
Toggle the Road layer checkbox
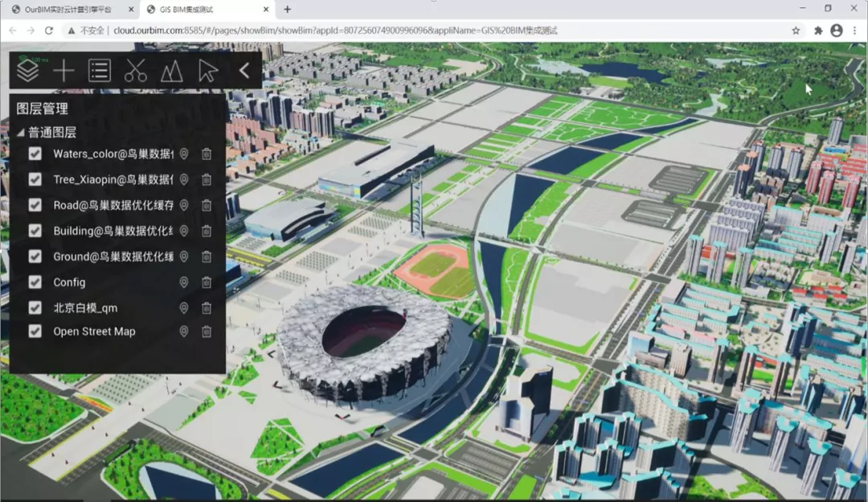pos(35,205)
